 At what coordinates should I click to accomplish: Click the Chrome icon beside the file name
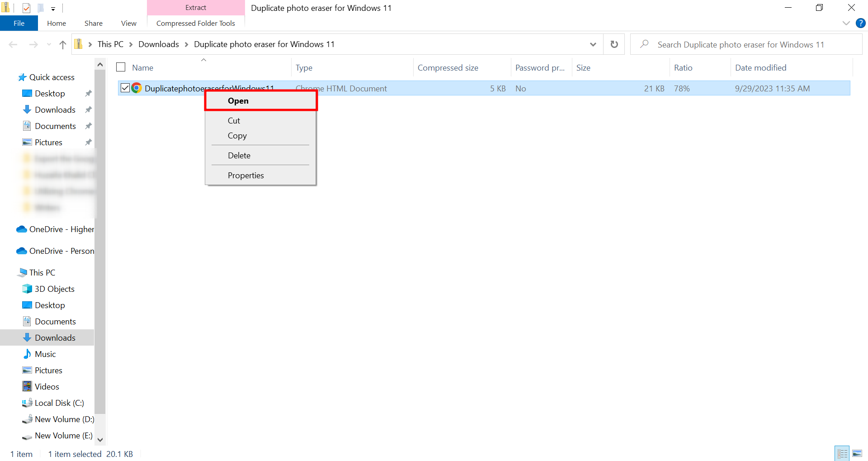tap(136, 88)
